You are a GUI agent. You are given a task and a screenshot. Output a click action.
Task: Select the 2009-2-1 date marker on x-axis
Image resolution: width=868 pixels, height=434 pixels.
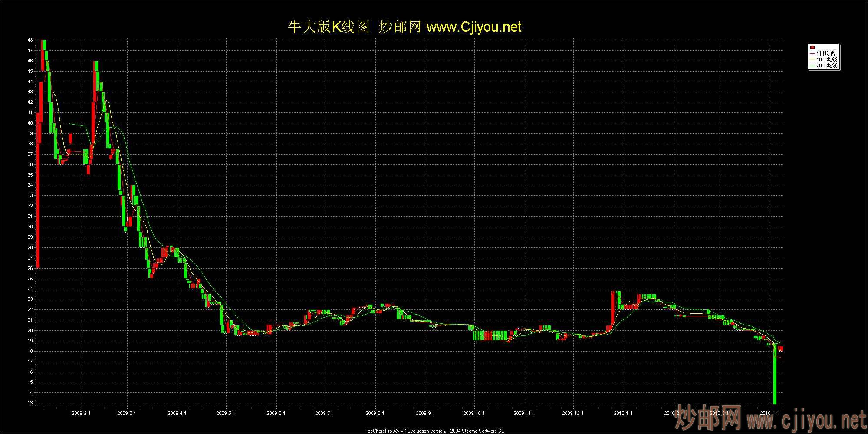coord(81,413)
